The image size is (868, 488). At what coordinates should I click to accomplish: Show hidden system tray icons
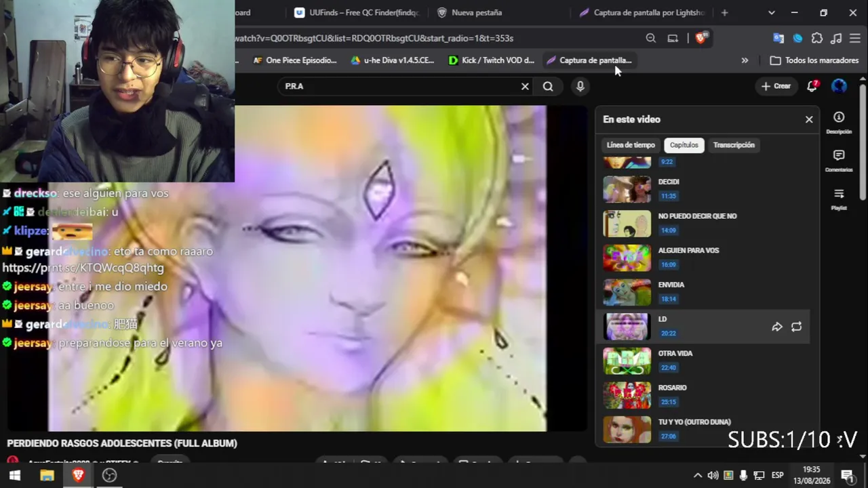(x=697, y=475)
